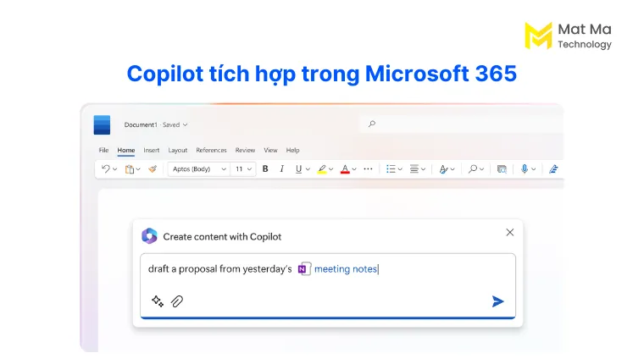Open the font size 11 dropdown
644x364 pixels.
(x=243, y=169)
